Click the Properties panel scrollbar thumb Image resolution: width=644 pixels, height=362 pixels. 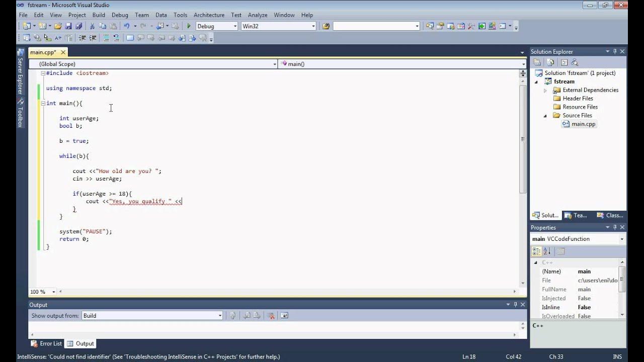tap(622, 279)
